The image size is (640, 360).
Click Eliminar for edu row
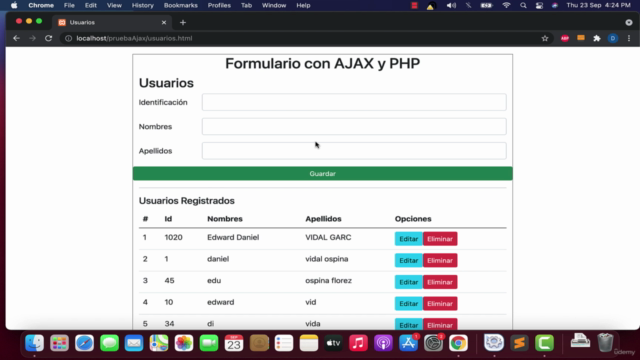point(440,282)
